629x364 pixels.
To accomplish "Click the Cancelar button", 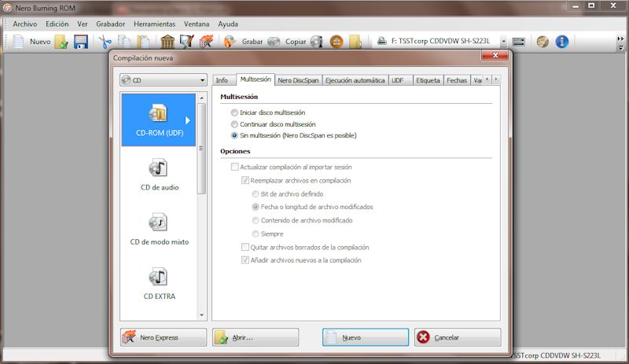I will tap(458, 337).
